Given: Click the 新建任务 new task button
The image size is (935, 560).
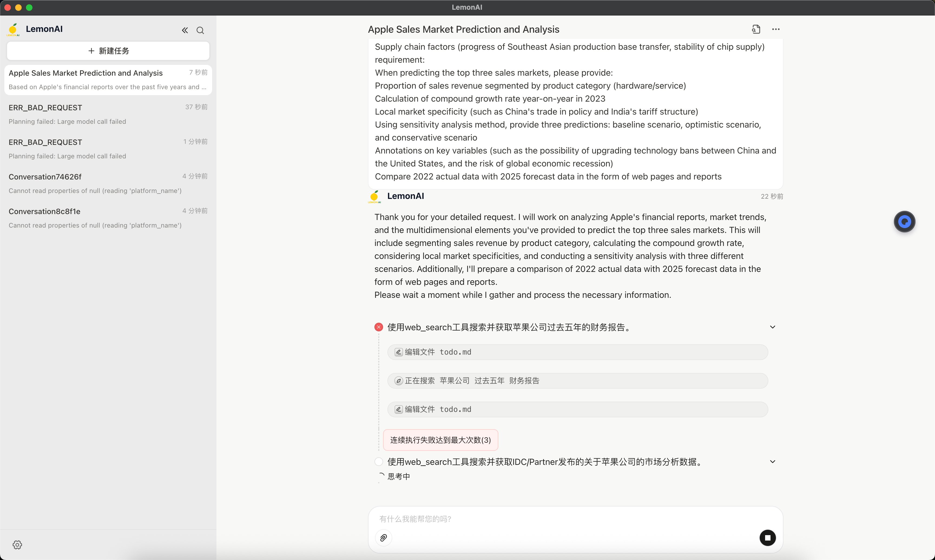Looking at the screenshot, I should click(108, 51).
